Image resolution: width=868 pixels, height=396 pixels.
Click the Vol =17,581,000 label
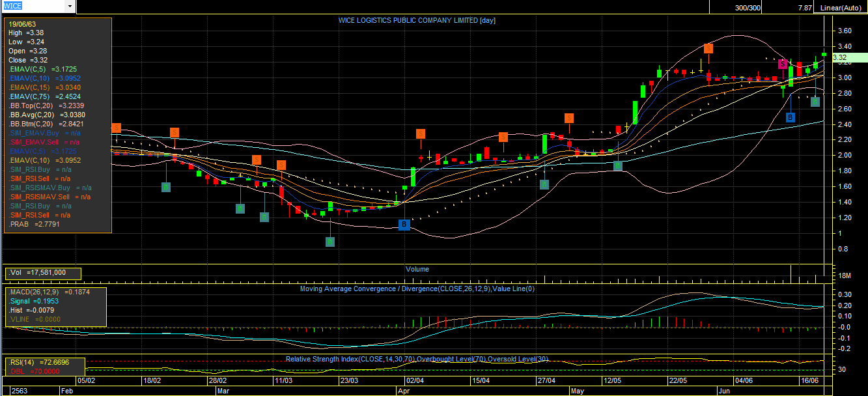click(37, 274)
